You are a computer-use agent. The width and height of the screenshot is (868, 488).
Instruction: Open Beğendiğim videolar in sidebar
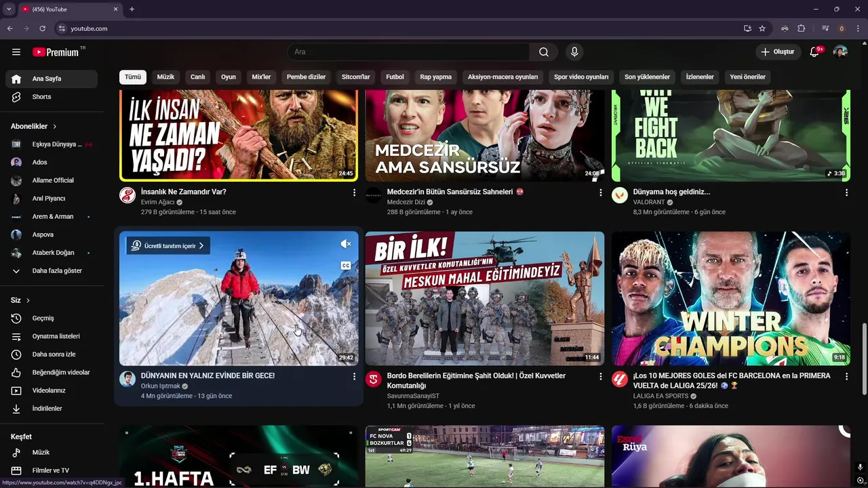tap(52, 373)
